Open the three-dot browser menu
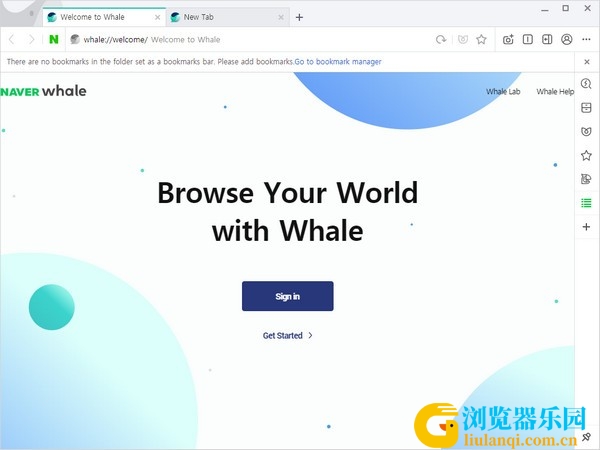600x450 pixels. 586,39
